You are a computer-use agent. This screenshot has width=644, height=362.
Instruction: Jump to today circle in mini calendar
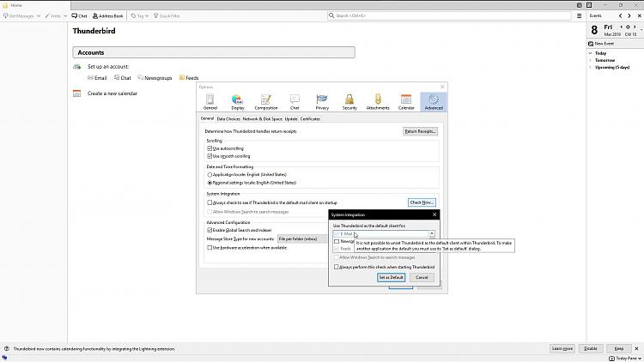tap(628, 27)
